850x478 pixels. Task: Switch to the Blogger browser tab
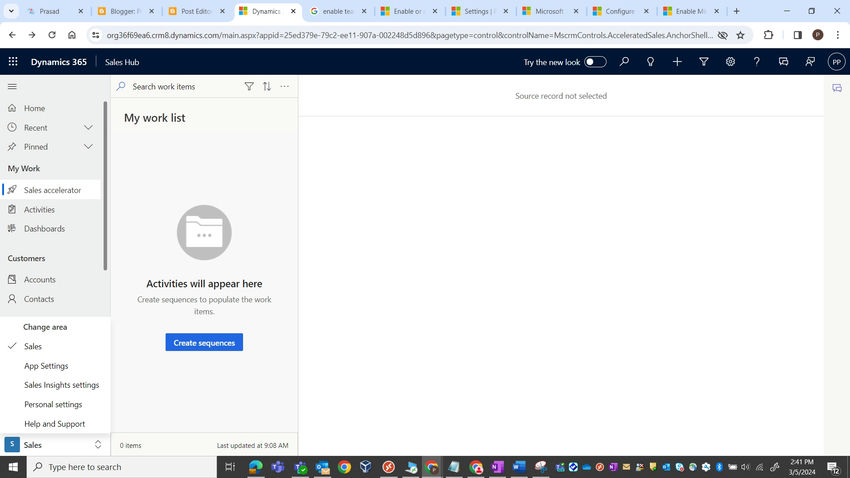(125, 11)
